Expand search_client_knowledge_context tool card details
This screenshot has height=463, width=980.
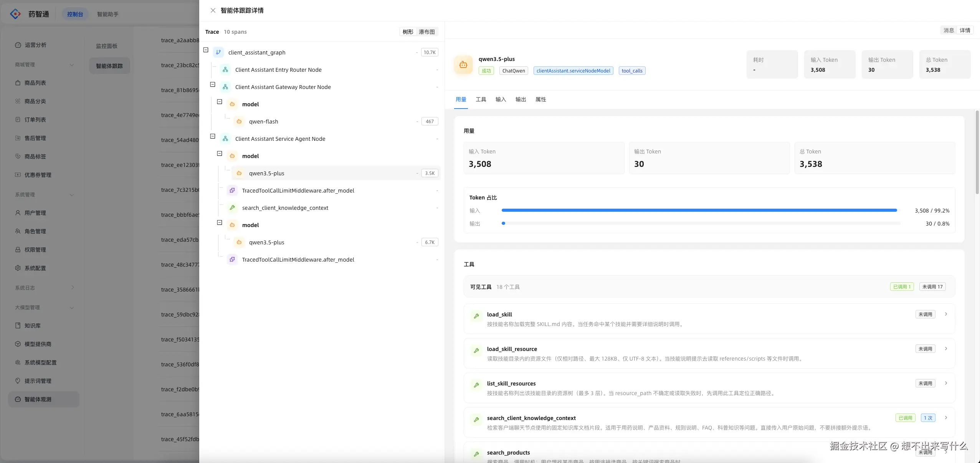coord(946,418)
